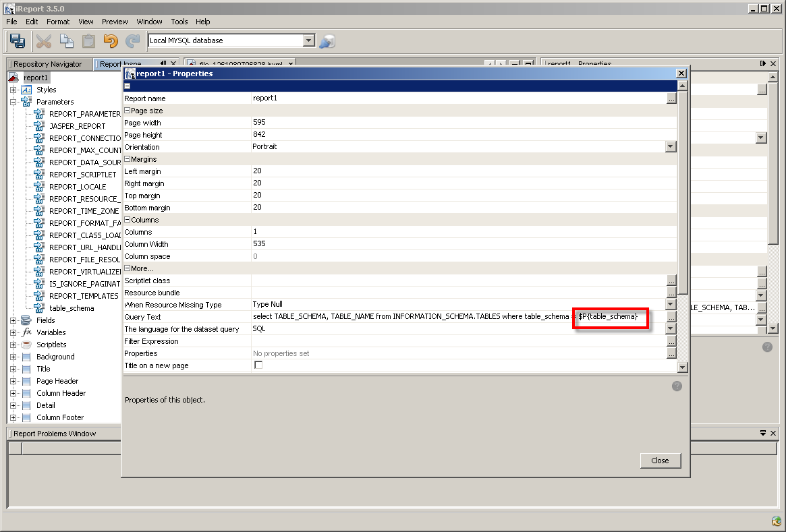Click the ellipsis button next to Report name

673,98
